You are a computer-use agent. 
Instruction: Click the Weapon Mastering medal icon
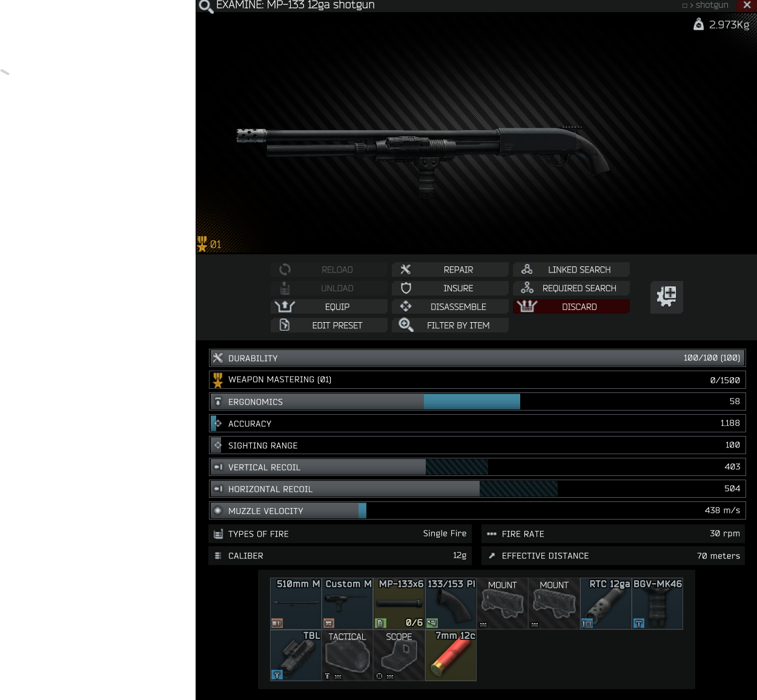click(218, 380)
